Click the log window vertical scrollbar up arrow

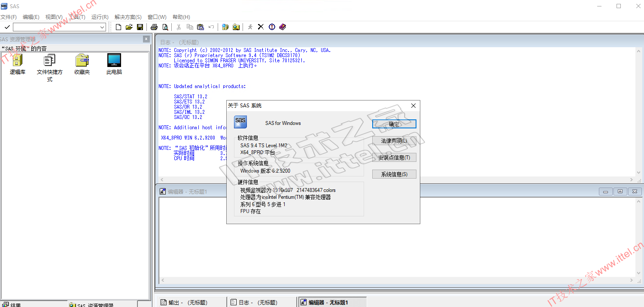coord(639,50)
